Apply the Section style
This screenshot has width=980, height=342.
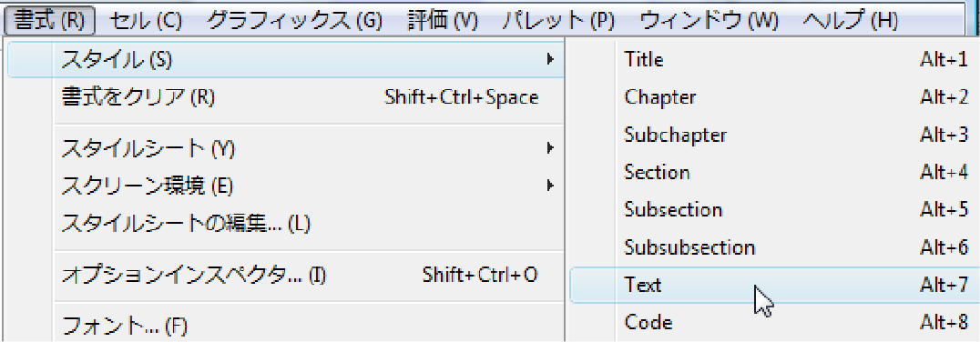pos(774,172)
